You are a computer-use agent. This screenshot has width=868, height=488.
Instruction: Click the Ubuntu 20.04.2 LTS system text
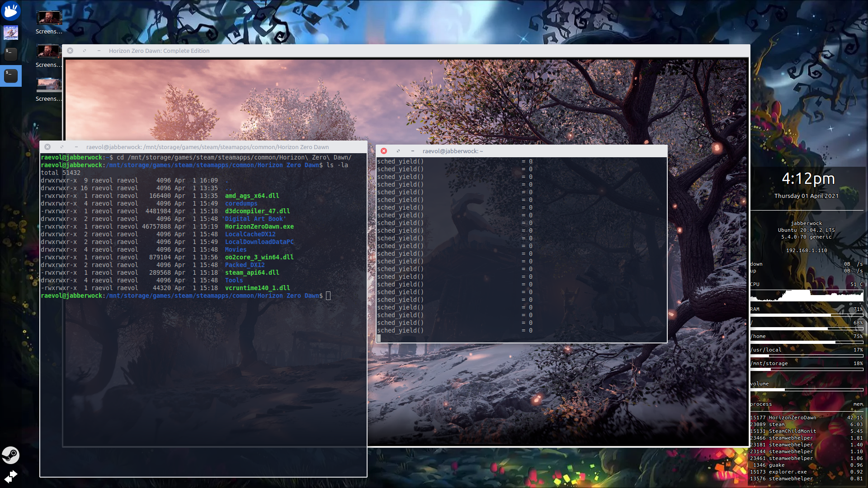(807, 230)
